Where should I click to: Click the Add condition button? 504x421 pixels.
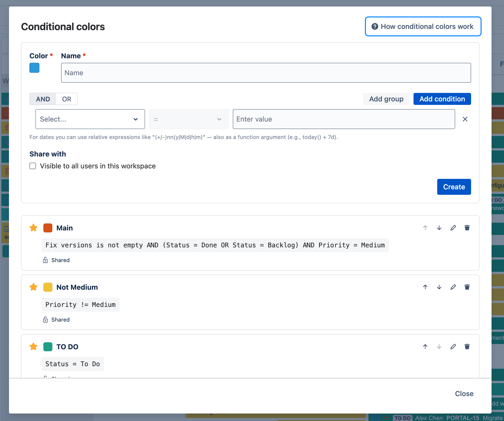pos(442,99)
